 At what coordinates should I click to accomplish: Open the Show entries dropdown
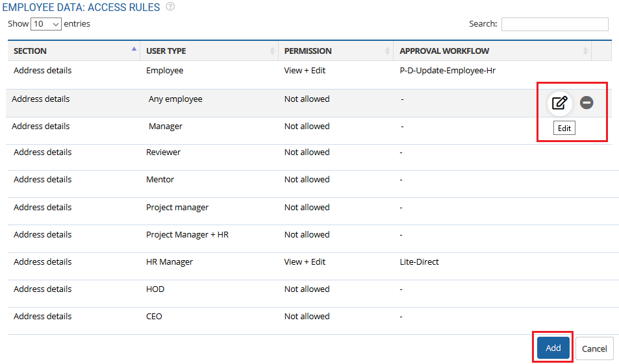point(46,24)
